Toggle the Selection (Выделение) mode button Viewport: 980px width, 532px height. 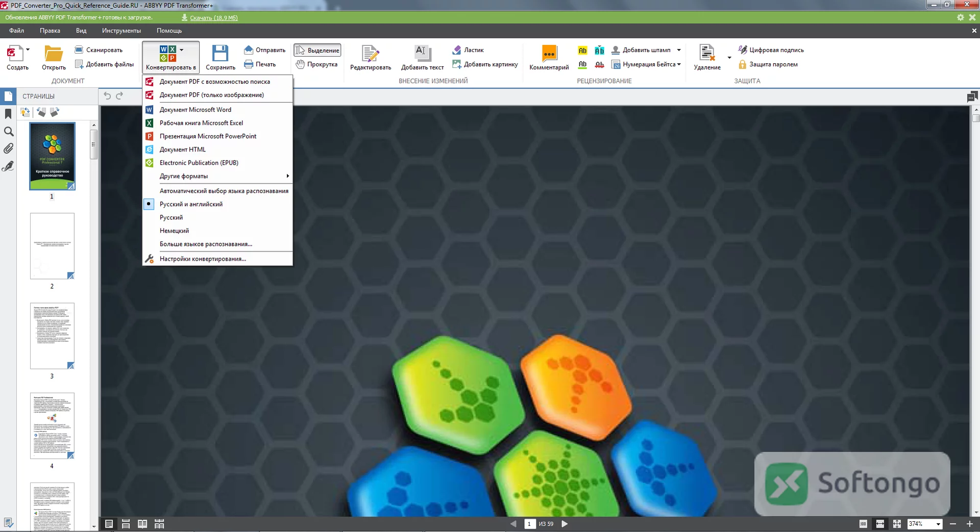(x=317, y=50)
